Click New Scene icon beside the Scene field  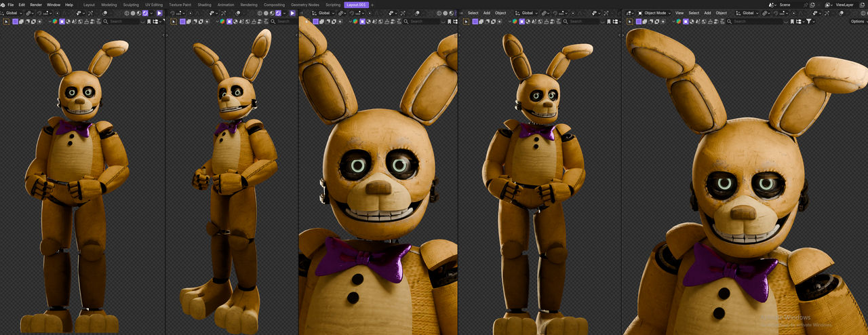812,5
